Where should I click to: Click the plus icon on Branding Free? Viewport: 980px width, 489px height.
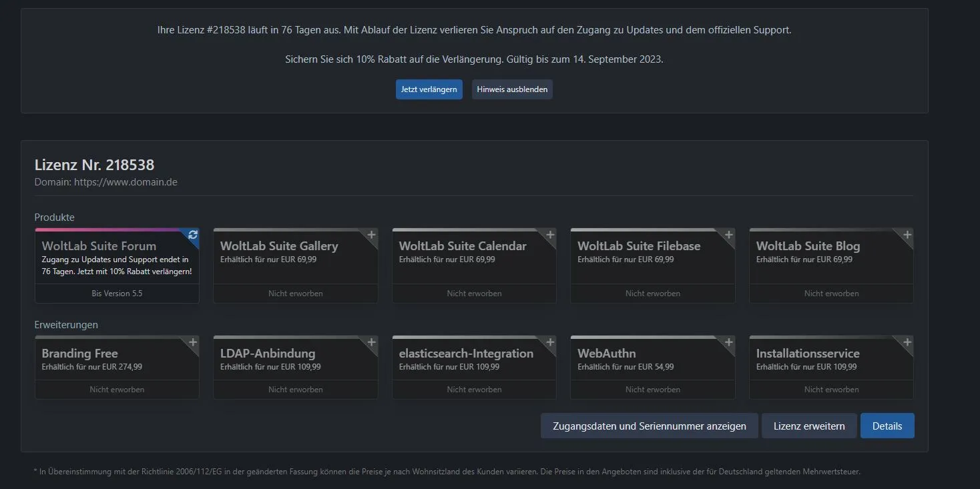coord(193,343)
